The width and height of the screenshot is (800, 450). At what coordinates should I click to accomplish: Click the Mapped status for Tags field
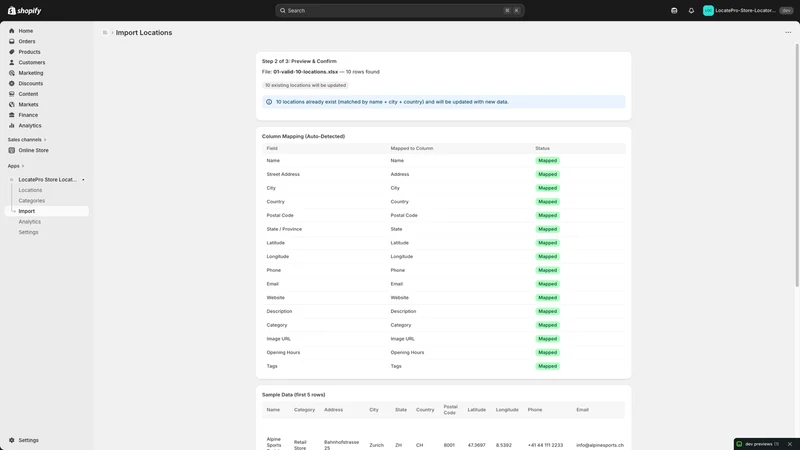coord(547,366)
